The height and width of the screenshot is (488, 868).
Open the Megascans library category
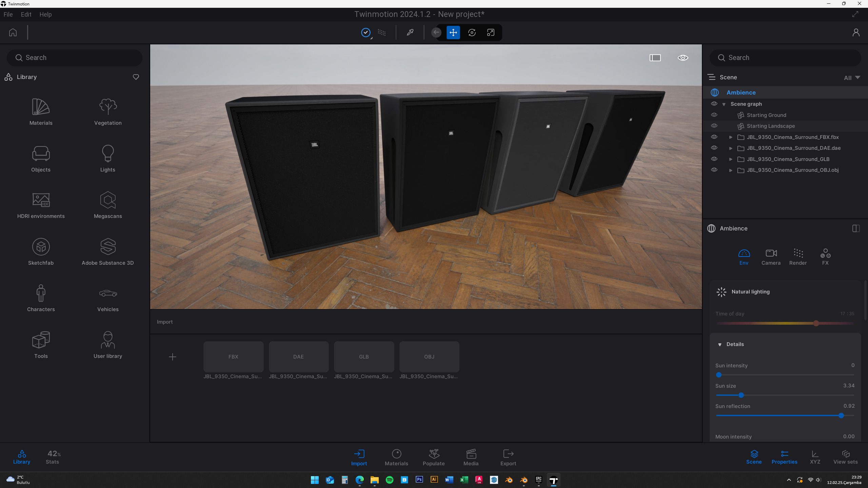108,205
